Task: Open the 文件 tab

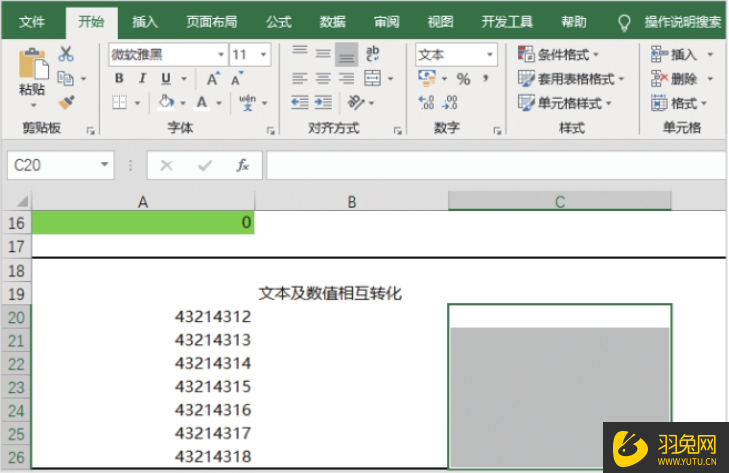Action: [32, 21]
